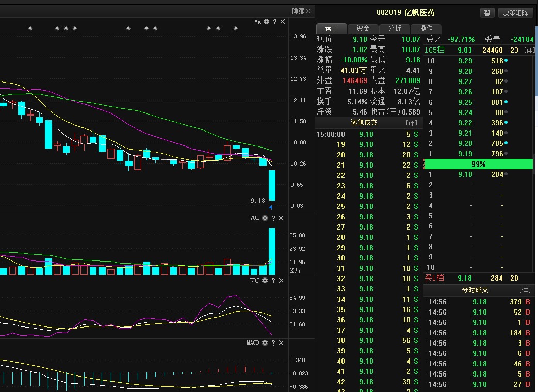The height and width of the screenshot is (392, 538).
Task: Open MA indicator help question mark
Action: pos(275,22)
